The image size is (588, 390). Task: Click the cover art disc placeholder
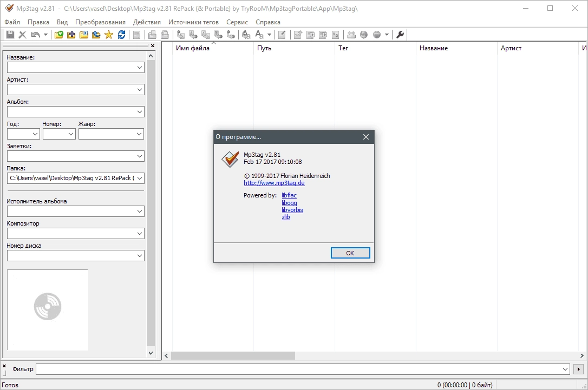(x=48, y=307)
